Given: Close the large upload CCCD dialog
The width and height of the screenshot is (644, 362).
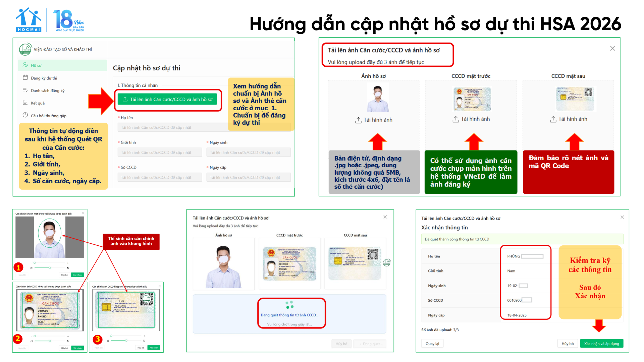Looking at the screenshot, I should (x=612, y=48).
